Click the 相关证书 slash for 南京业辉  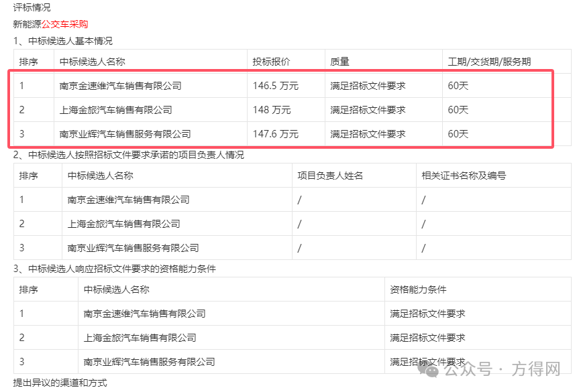click(x=423, y=248)
